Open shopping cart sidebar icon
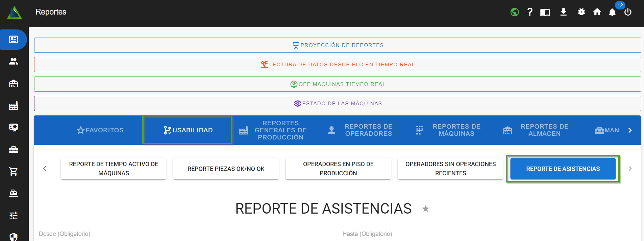This screenshot has height=241, width=644. click(14, 172)
